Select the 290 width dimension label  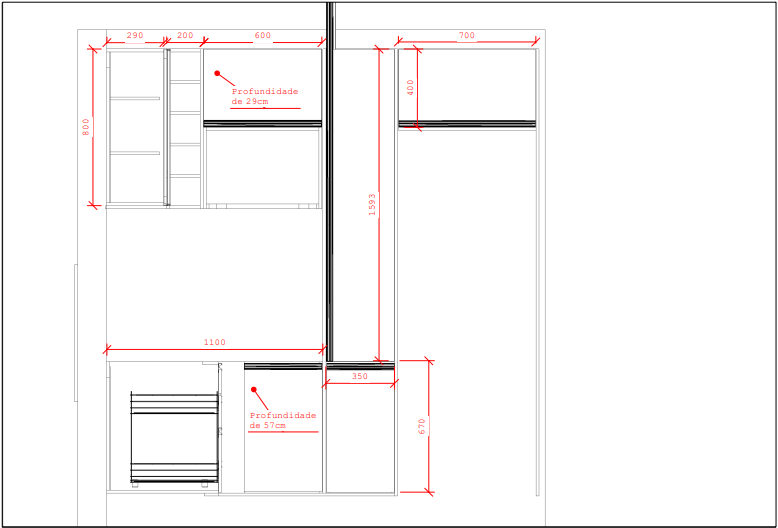pos(135,35)
